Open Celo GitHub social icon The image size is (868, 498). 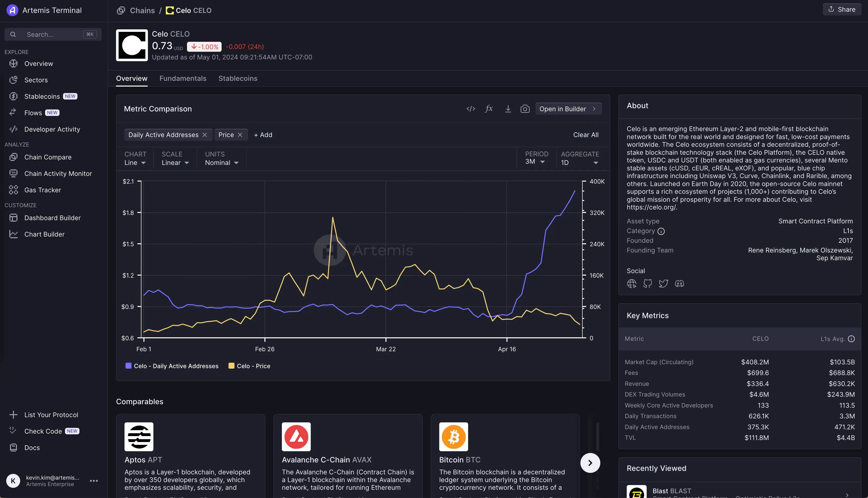coord(647,284)
